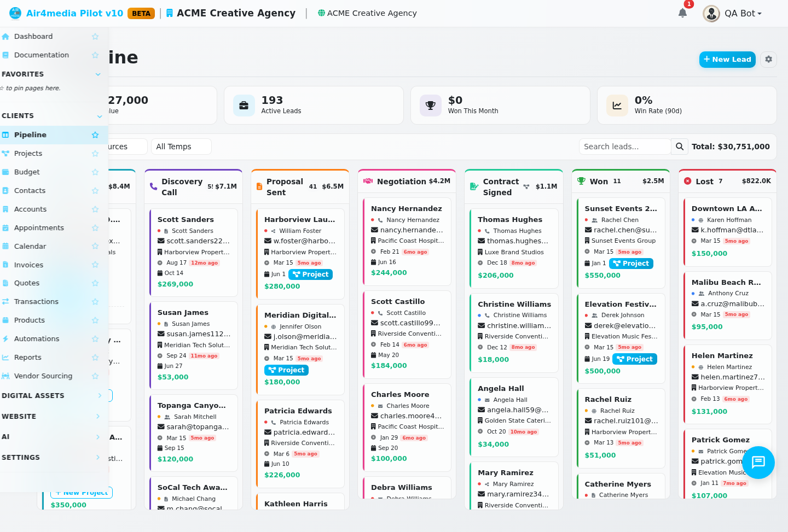Open the All Temps dropdown
The height and width of the screenshot is (532, 788).
[x=181, y=147]
